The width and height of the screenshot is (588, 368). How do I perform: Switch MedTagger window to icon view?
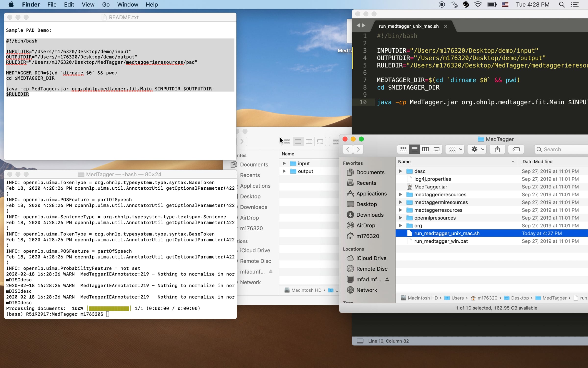point(403,149)
